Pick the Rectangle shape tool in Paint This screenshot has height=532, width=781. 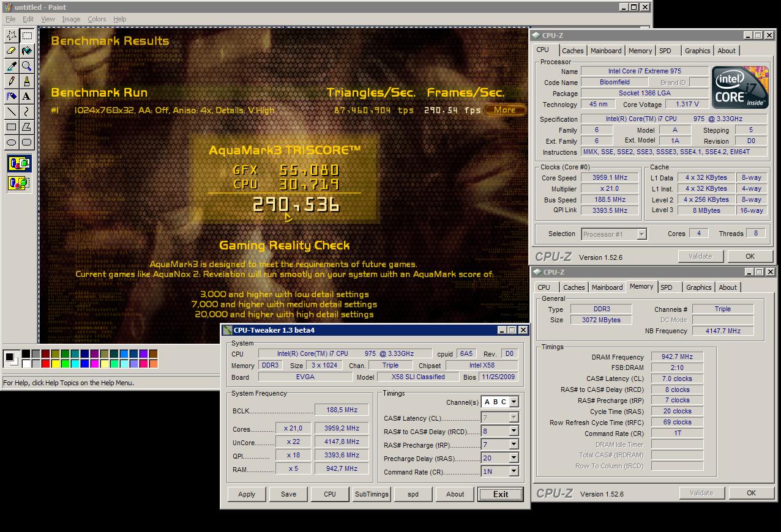tap(12, 127)
